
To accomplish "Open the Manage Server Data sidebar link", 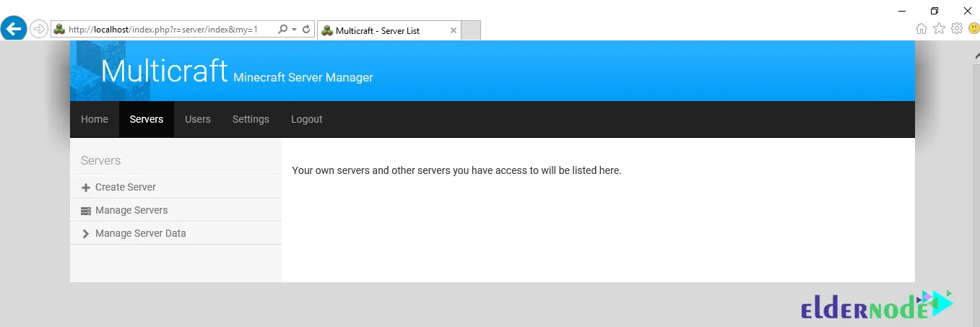I will click(x=141, y=233).
